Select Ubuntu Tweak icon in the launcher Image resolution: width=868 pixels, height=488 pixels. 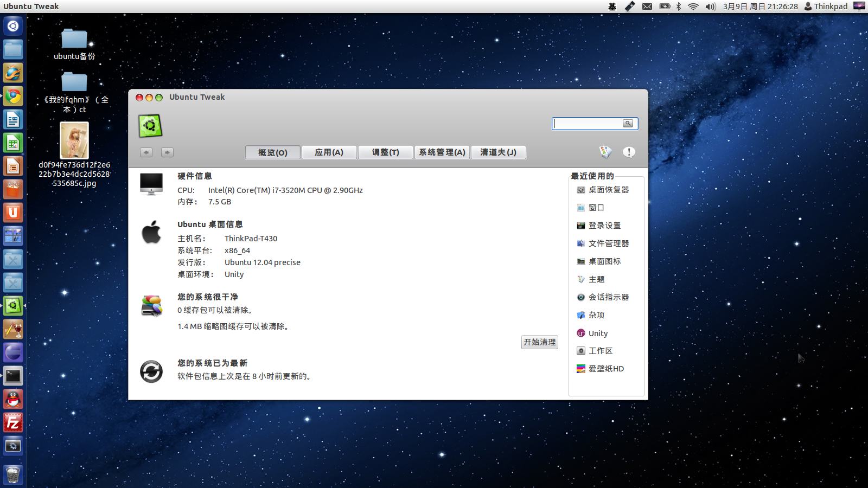click(x=13, y=306)
